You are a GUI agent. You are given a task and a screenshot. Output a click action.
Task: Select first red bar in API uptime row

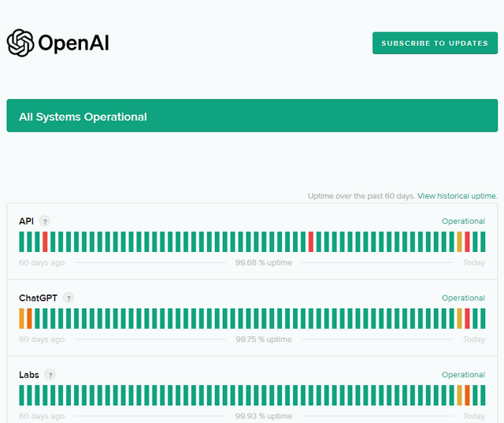[45, 242]
